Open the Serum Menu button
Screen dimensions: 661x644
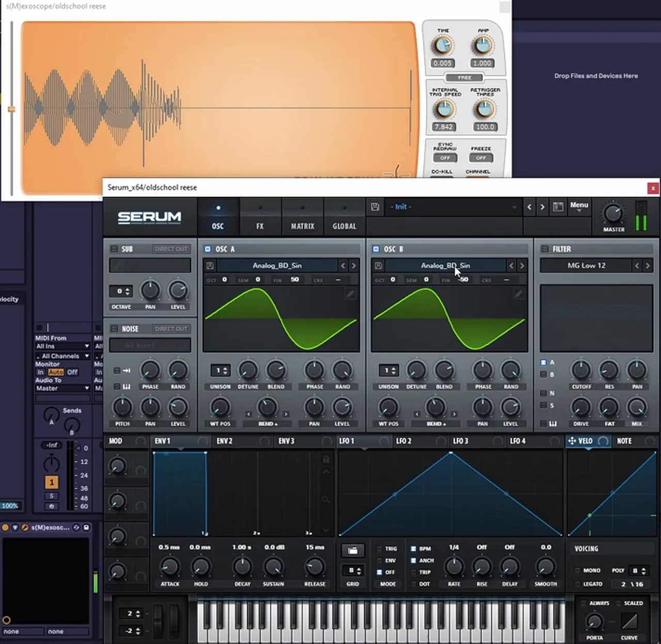click(x=579, y=206)
